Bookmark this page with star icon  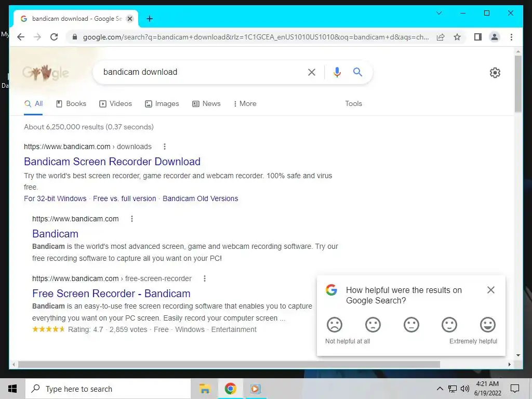click(457, 37)
